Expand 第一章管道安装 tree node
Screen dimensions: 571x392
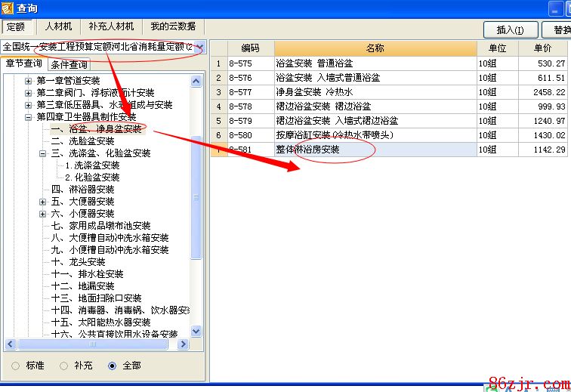pyautogui.click(x=29, y=81)
